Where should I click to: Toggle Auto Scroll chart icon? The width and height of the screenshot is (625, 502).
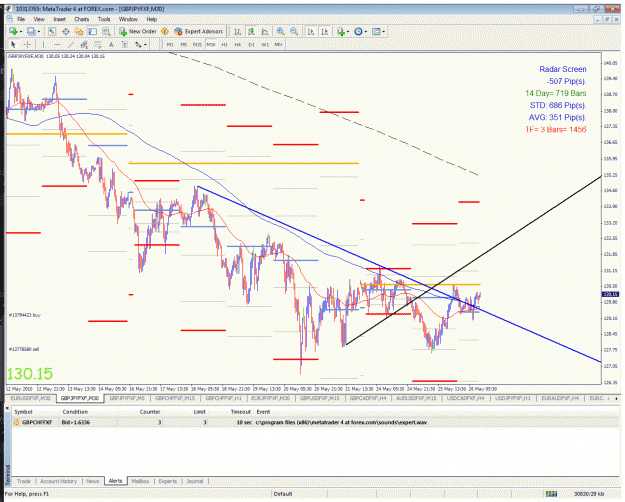(x=311, y=31)
